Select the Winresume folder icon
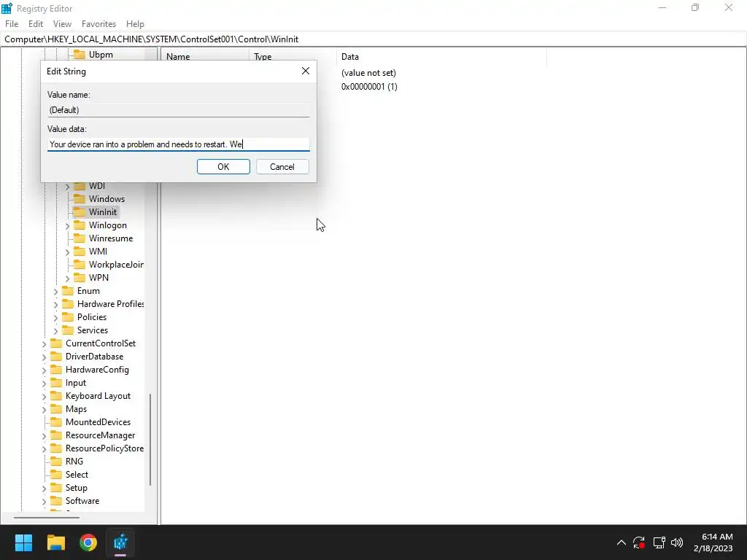This screenshot has width=747, height=560. 80,238
